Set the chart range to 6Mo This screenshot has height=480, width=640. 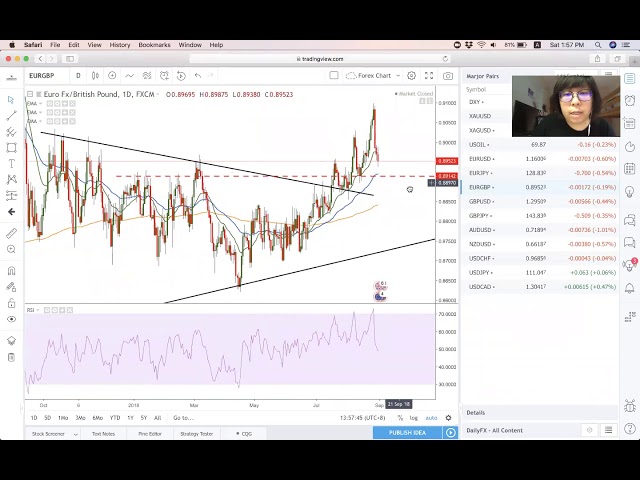tap(97, 418)
